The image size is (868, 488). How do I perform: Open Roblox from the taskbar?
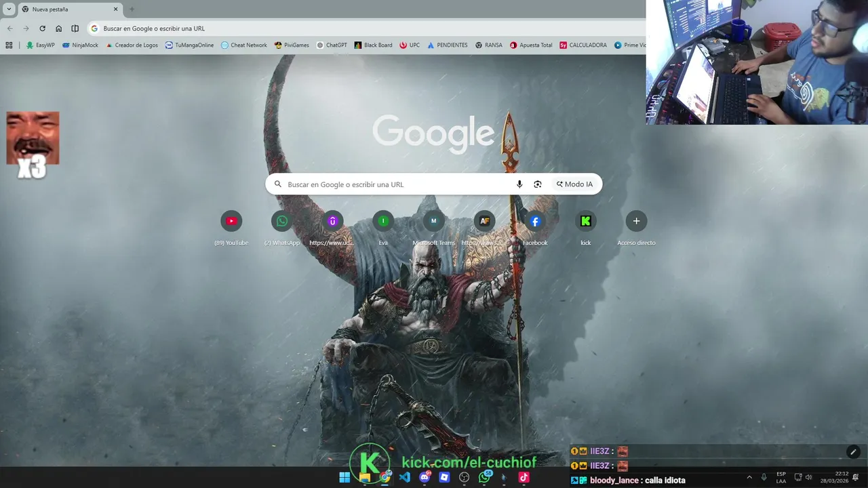444,477
